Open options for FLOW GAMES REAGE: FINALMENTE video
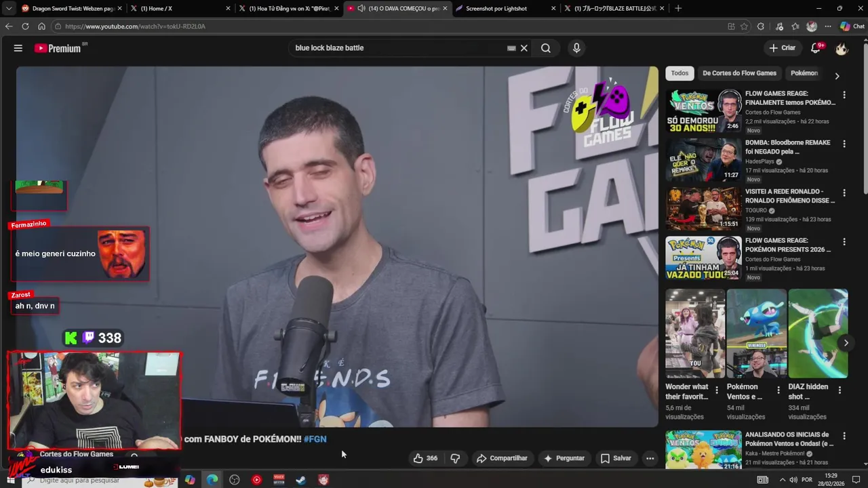The width and height of the screenshot is (868, 488). coord(844,95)
